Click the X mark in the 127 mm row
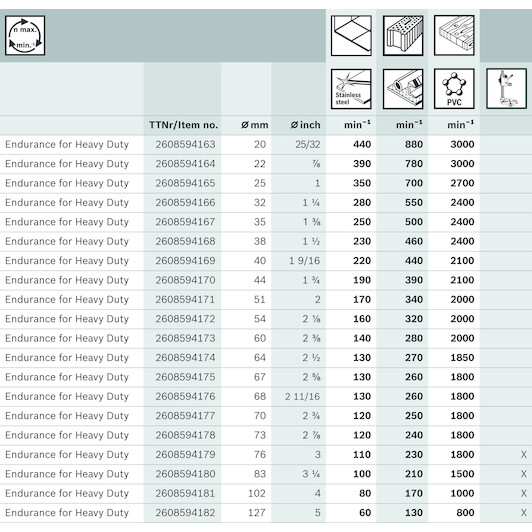 pos(524,512)
